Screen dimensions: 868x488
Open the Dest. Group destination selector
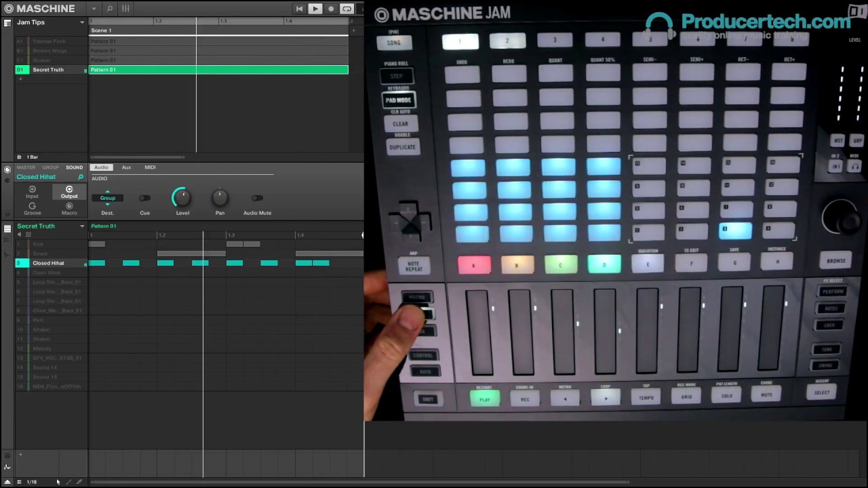coord(107,198)
